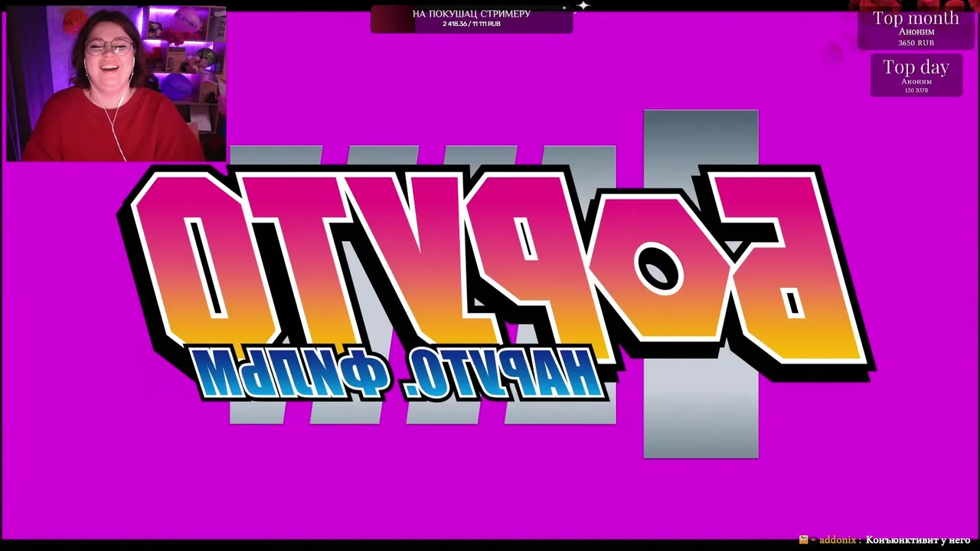Image resolution: width=980 pixels, height=551 pixels.
Task: Click the addonix username in chat
Action: (838, 540)
